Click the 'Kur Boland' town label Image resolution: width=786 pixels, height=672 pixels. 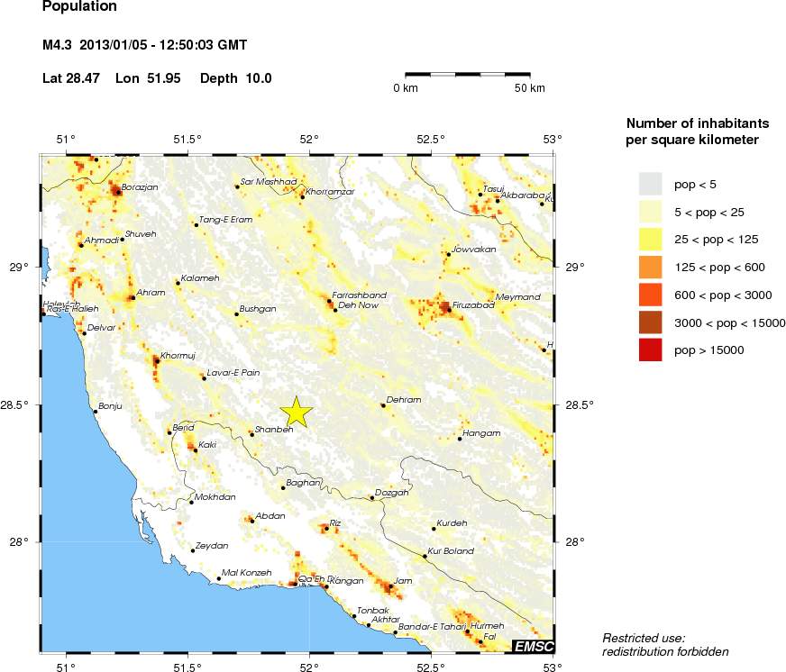pos(451,550)
